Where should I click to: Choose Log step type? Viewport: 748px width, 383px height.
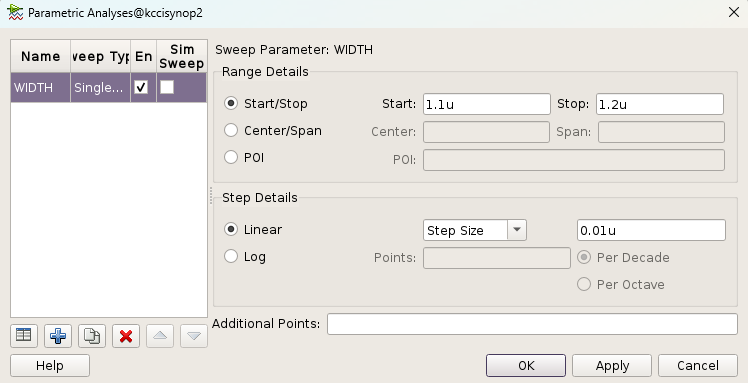click(231, 257)
